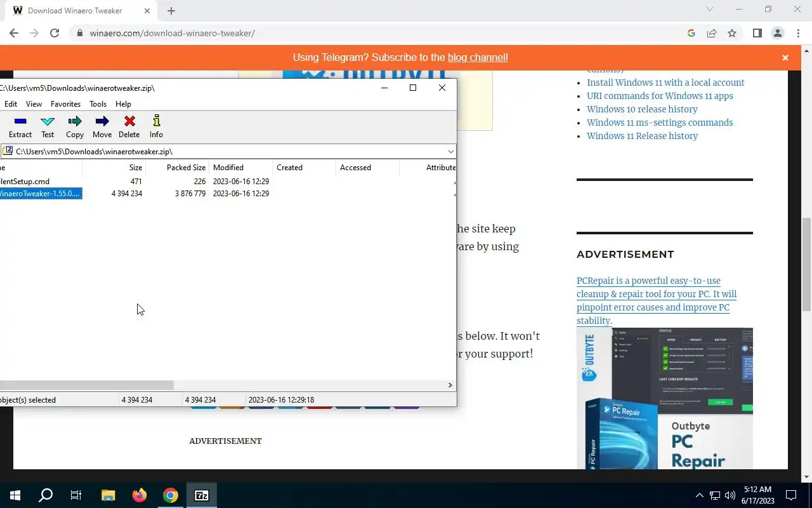Screen dimensions: 812x508
Task: Click the Delete toolbar icon in 7-Zip
Action: coord(129,126)
